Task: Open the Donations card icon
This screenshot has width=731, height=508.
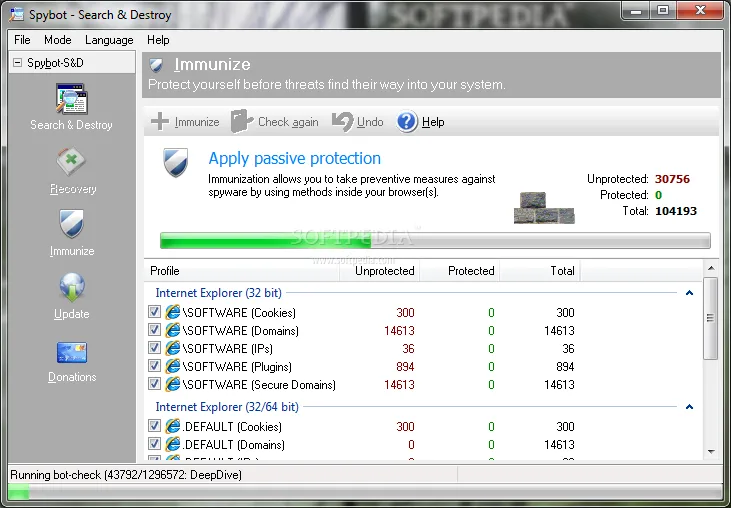Action: (71, 352)
